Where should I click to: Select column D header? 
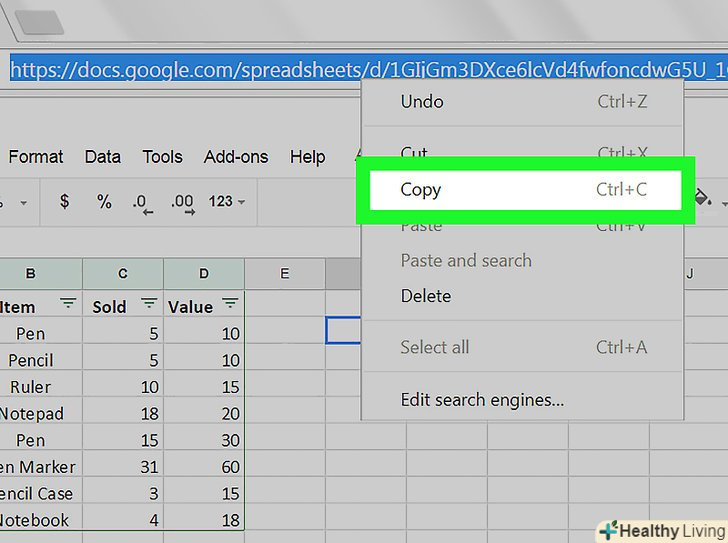204,273
